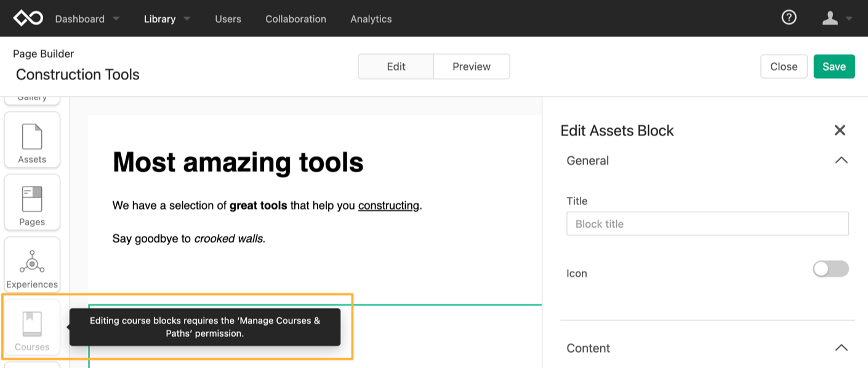868x368 pixels.
Task: Open the Collaboration menu item
Action: 296,19
